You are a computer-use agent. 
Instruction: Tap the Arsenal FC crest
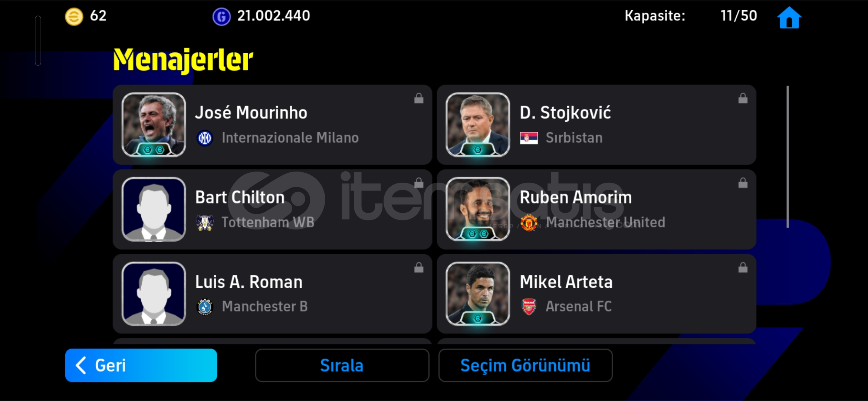[x=529, y=307]
